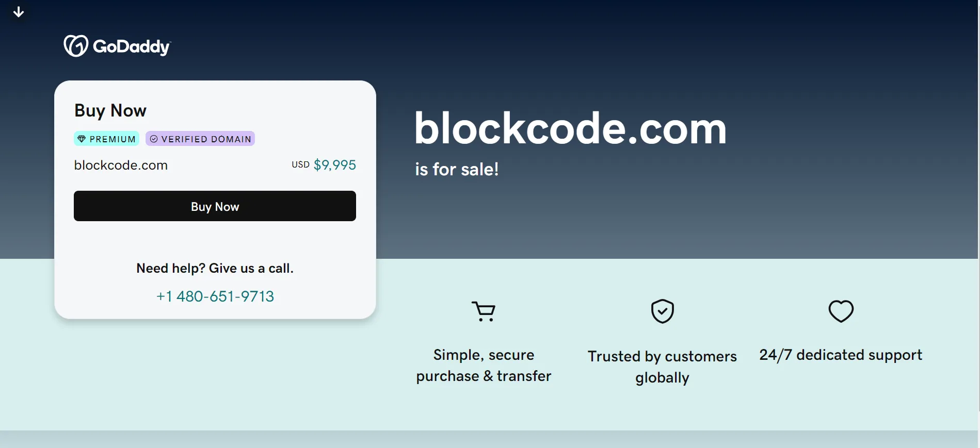This screenshot has height=448, width=980.
Task: Click the shield checkmark icon
Action: (663, 311)
